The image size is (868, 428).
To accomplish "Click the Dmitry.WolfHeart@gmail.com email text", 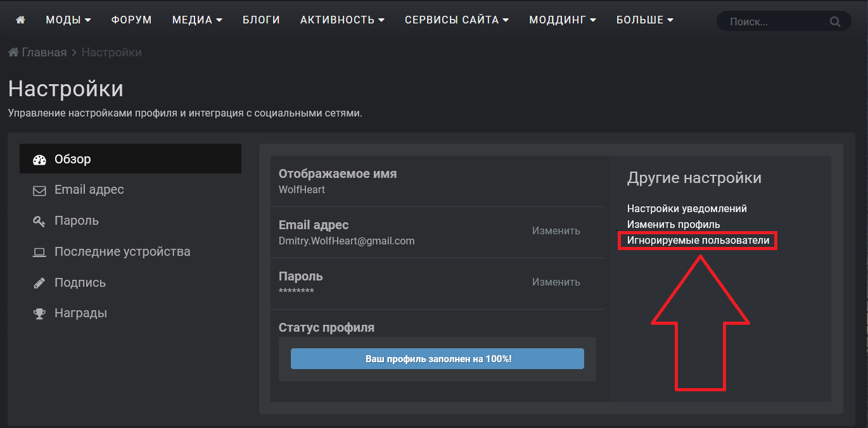I will tap(347, 241).
